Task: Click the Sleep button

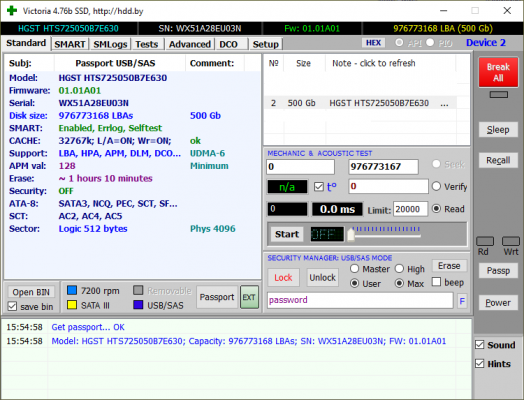Action: tap(498, 130)
